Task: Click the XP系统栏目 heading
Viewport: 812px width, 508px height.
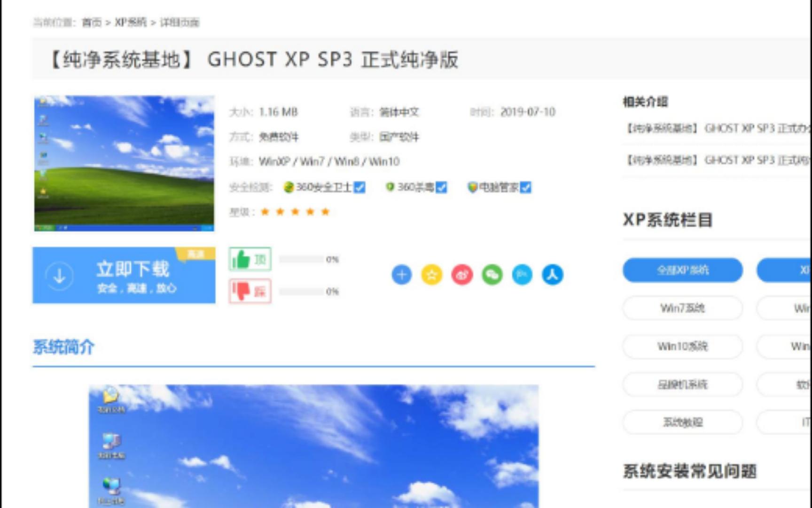Action: (668, 220)
